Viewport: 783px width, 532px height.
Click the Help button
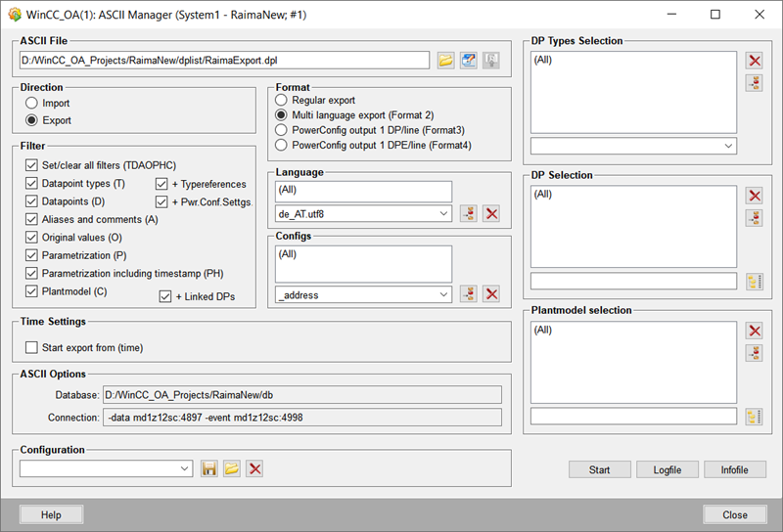[x=51, y=514]
